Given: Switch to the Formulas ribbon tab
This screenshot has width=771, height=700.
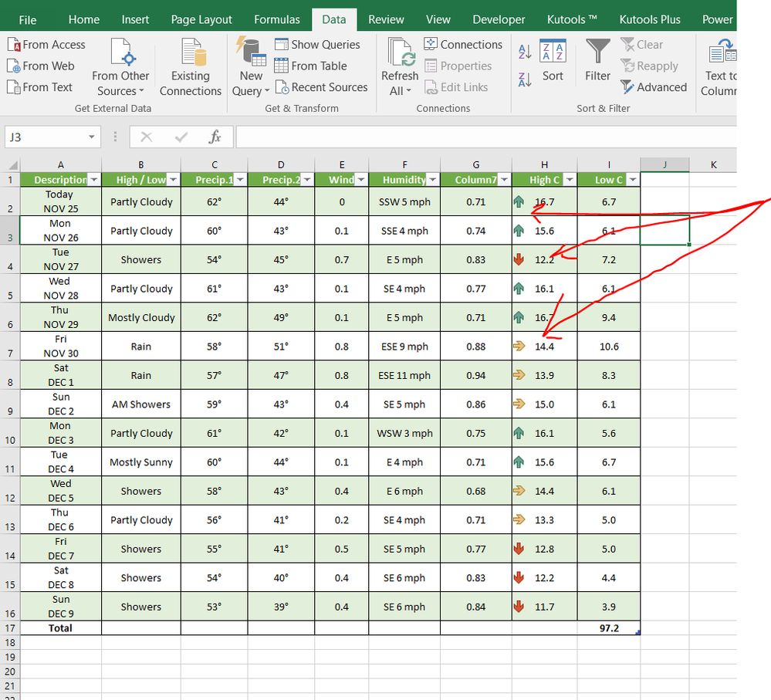Looking at the screenshot, I should point(277,19).
